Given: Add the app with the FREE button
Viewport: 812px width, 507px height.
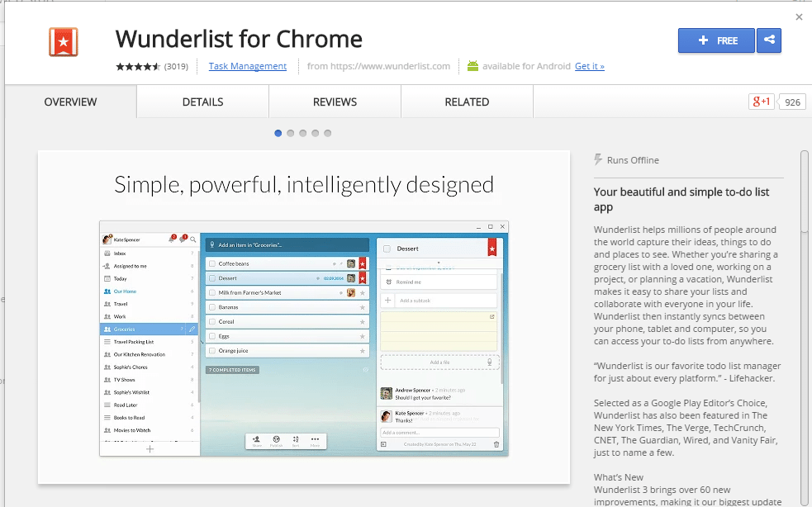Looking at the screenshot, I should 717,40.
